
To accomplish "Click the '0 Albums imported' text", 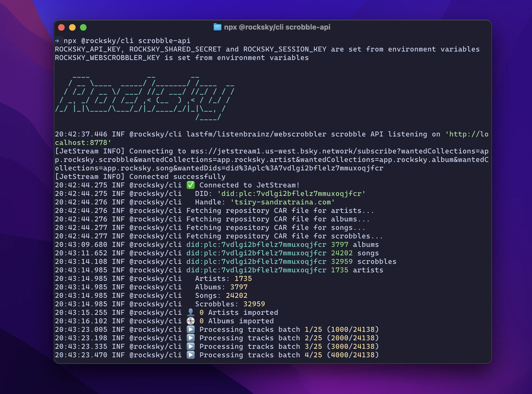I will pyautogui.click(x=237, y=321).
